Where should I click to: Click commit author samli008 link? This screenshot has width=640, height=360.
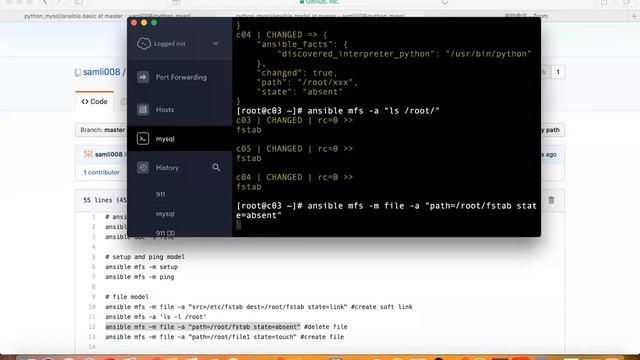(109, 154)
